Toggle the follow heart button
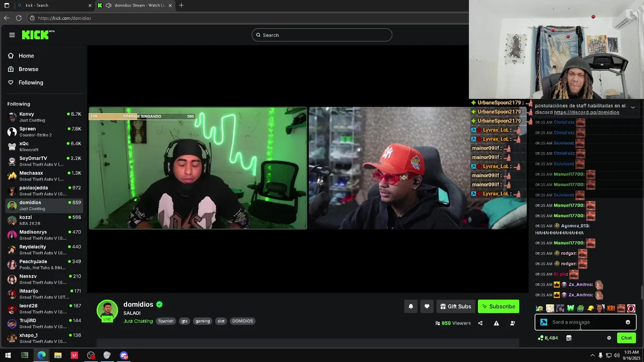 point(427,306)
